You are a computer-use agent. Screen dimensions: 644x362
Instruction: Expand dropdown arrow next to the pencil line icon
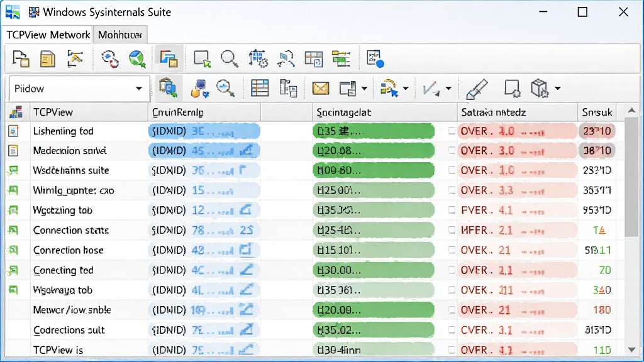pyautogui.click(x=448, y=89)
